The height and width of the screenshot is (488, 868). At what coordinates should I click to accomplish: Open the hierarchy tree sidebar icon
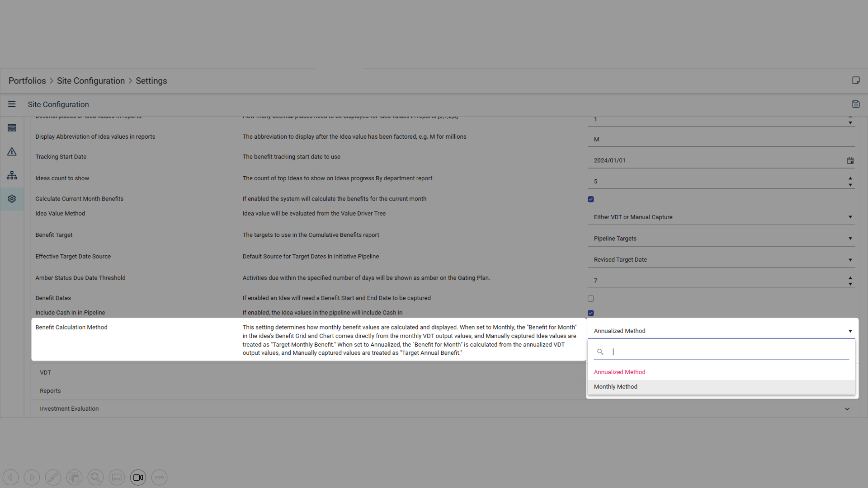12,175
